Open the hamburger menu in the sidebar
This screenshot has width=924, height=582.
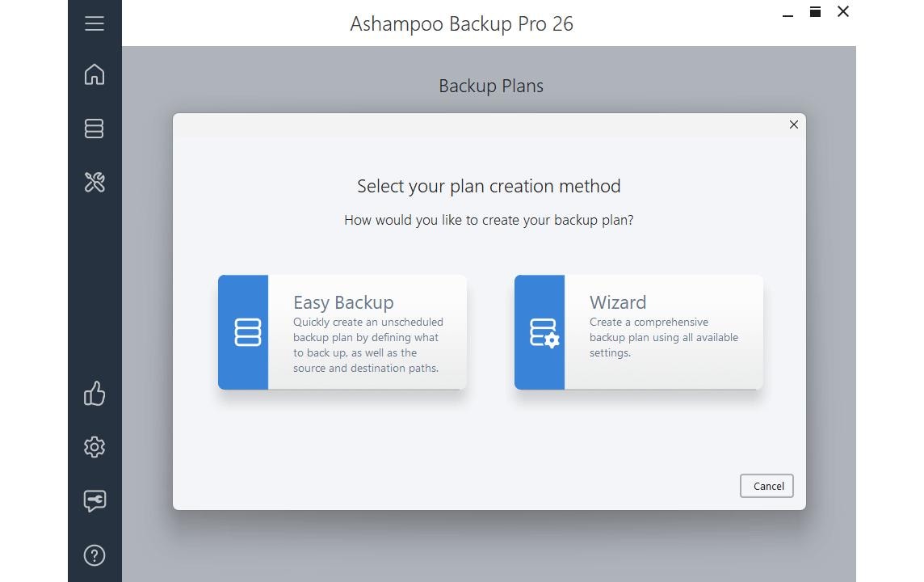[94, 23]
